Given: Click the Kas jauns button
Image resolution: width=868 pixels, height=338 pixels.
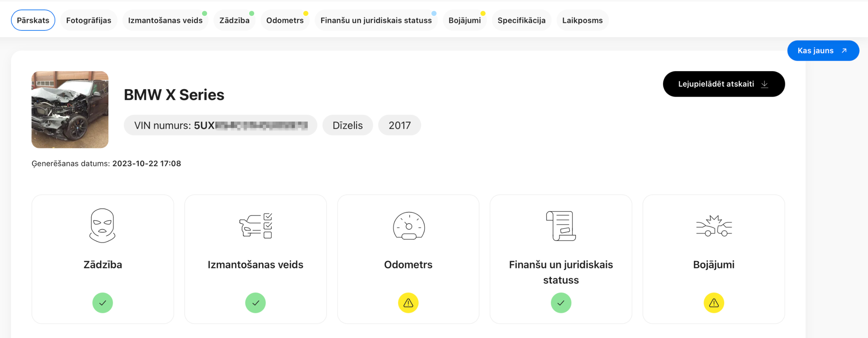Looking at the screenshot, I should coord(823,51).
